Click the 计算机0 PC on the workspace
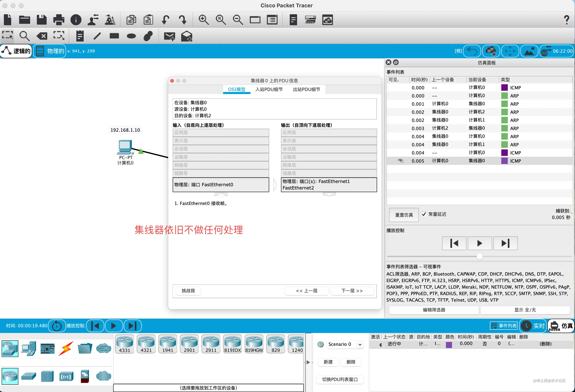Image resolution: width=575 pixels, height=392 pixels. (x=125, y=148)
